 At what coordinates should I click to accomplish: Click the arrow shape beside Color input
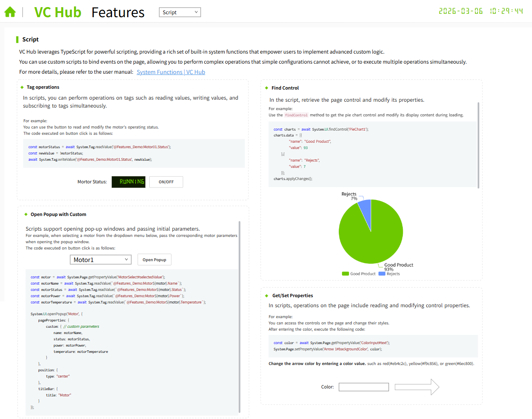click(417, 387)
